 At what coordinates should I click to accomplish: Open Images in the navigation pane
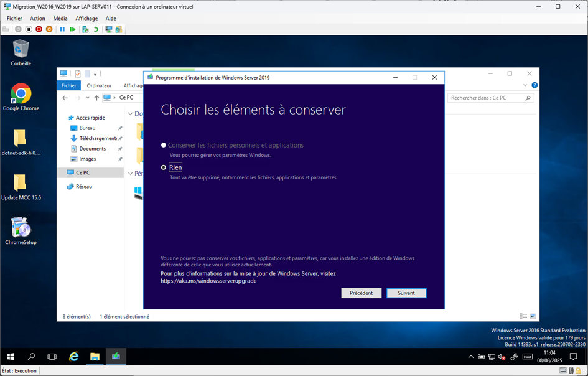(x=83, y=159)
